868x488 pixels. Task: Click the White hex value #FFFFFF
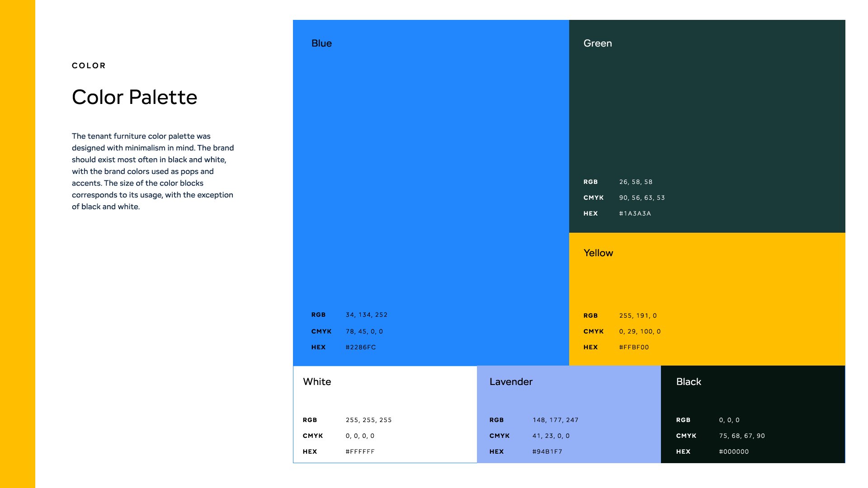pyautogui.click(x=360, y=452)
